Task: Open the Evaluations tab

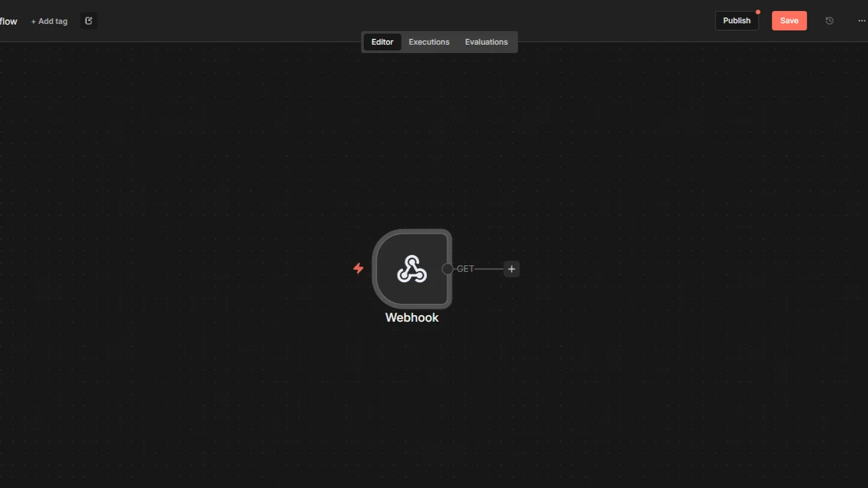Action: pos(486,42)
